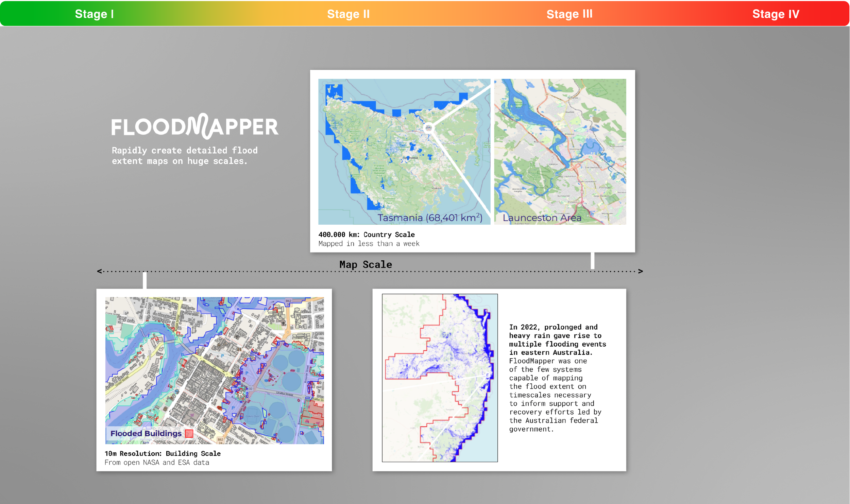Click the white circle marker on Tasmania map
This screenshot has height=504, width=850.
point(428,128)
